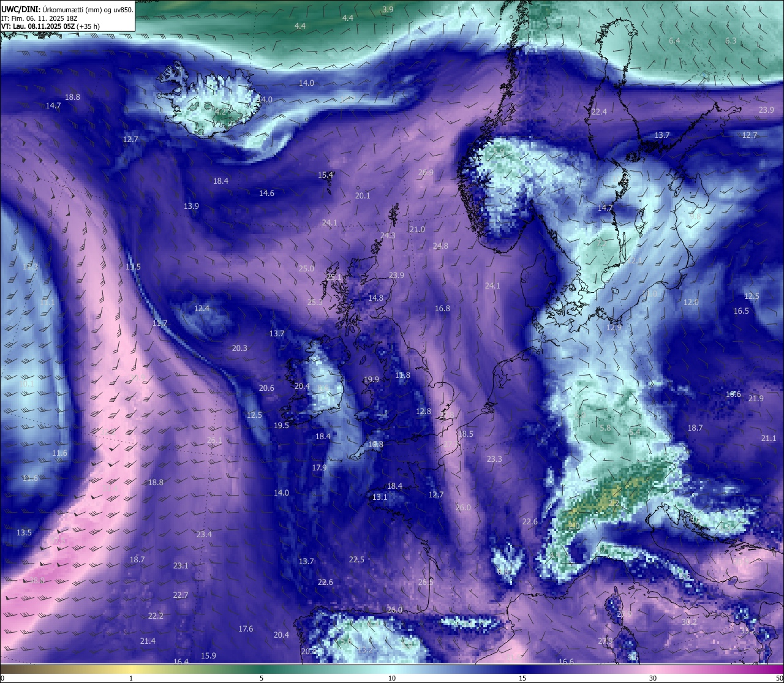Click the legend tick label '50'
Image resolution: width=784 pixels, height=683 pixels.
(779, 678)
